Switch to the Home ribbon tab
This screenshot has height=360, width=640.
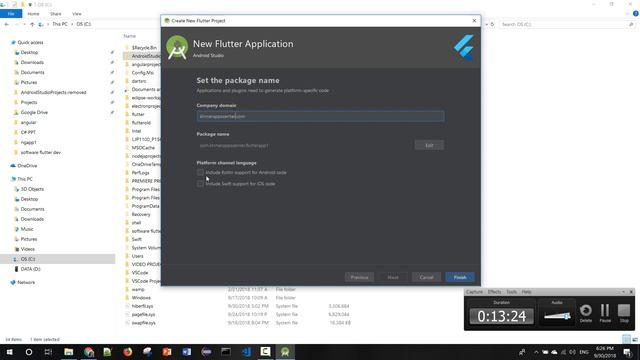coord(33,13)
